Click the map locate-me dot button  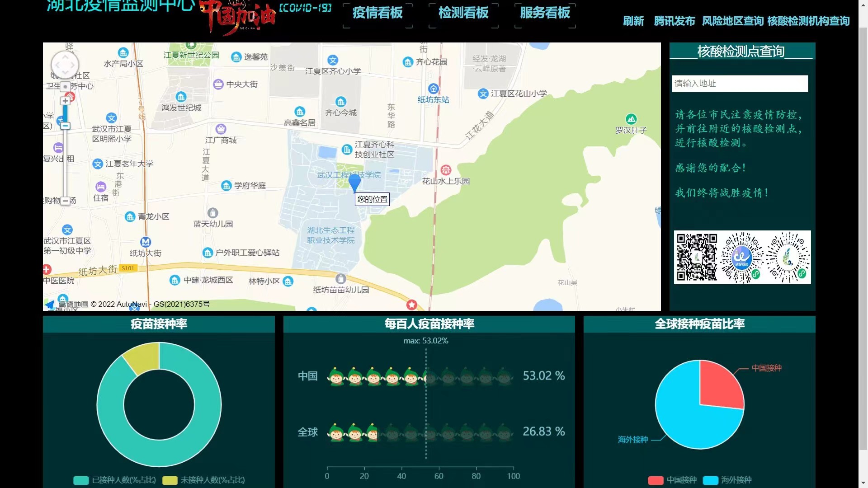coord(66,86)
